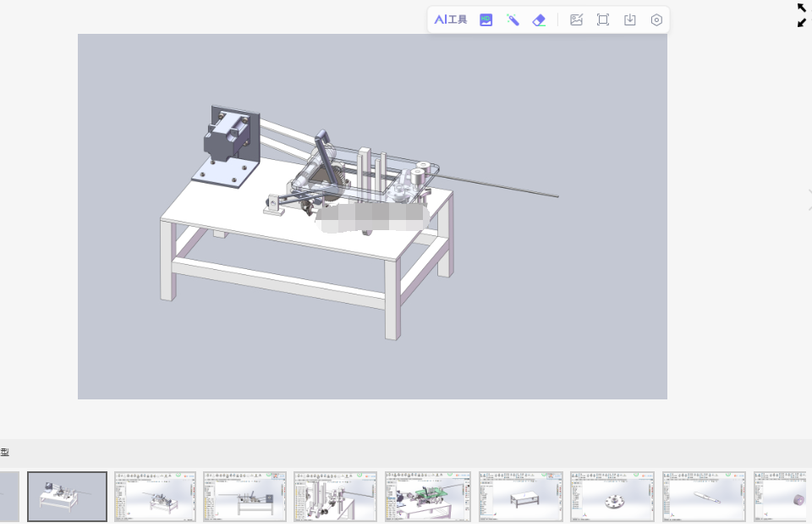Open the thumbnail with the green highlighted plate

(x=428, y=497)
